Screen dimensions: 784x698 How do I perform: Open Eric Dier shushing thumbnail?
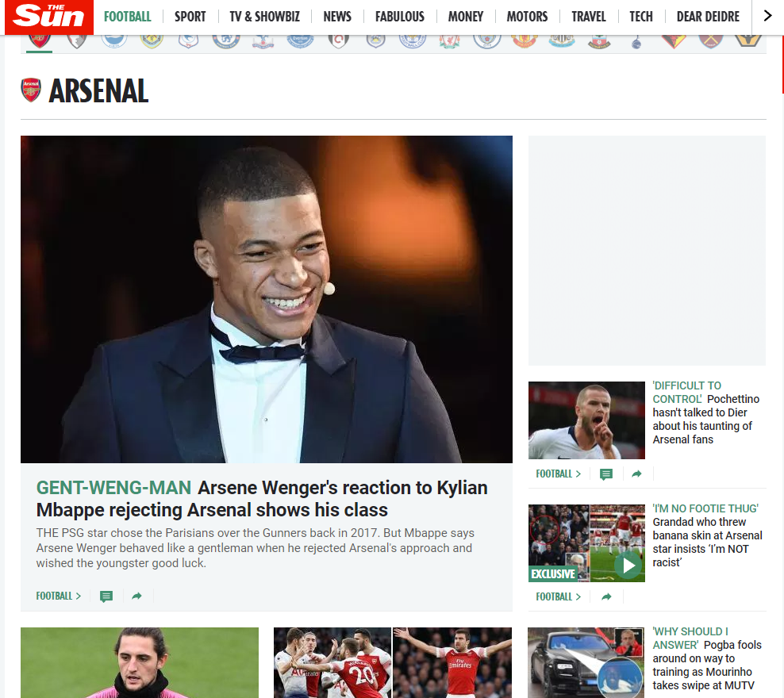pos(586,420)
